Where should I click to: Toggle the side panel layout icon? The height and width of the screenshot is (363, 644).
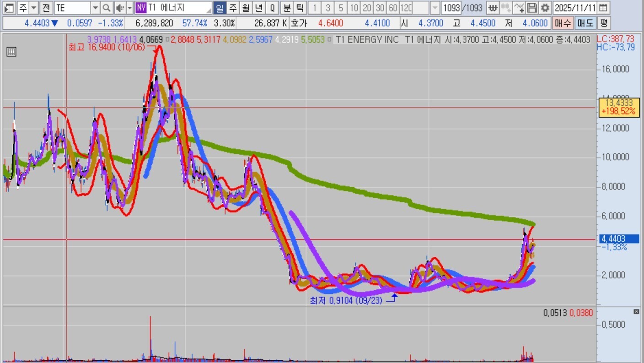9,8
